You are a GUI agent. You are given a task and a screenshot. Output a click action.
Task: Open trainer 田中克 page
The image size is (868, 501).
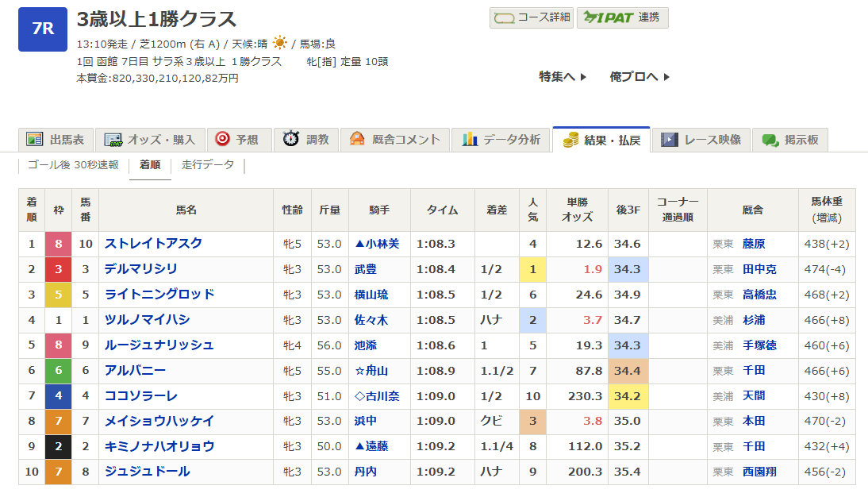coord(759,269)
